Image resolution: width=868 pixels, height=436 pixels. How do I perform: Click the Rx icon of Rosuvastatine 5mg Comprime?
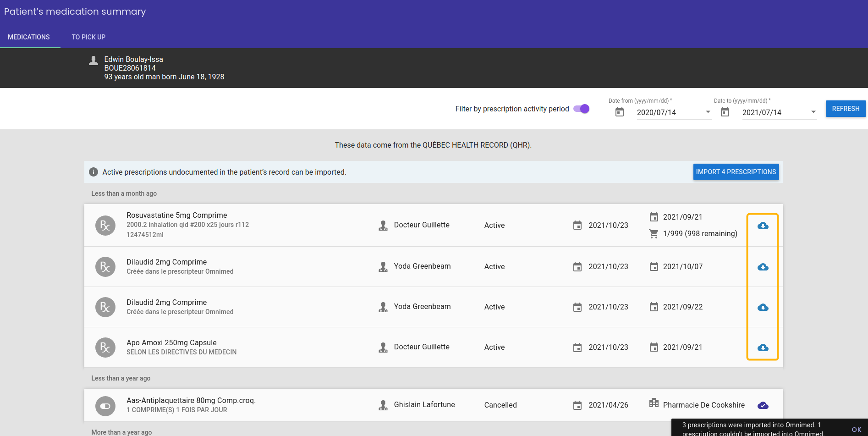[105, 226]
